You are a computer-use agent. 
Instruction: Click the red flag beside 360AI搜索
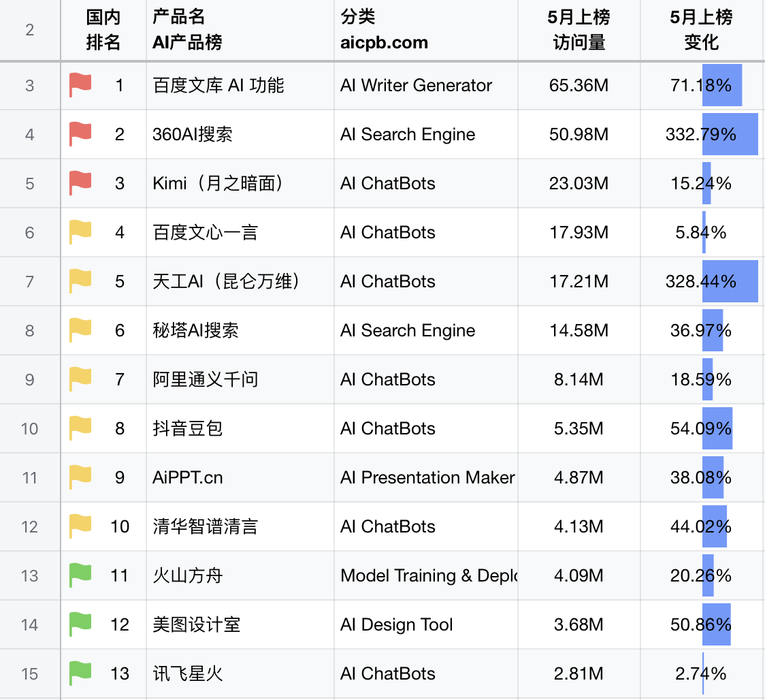click(x=80, y=134)
